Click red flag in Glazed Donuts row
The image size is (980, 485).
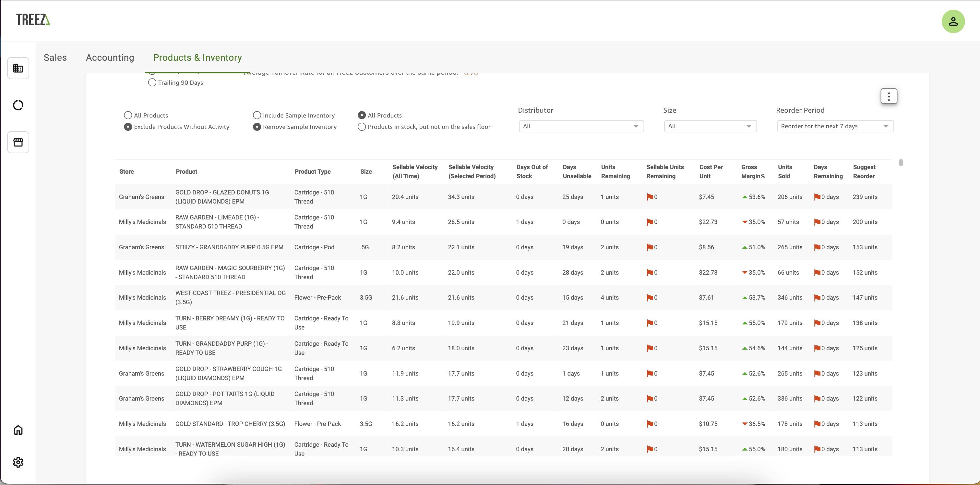[x=650, y=197]
